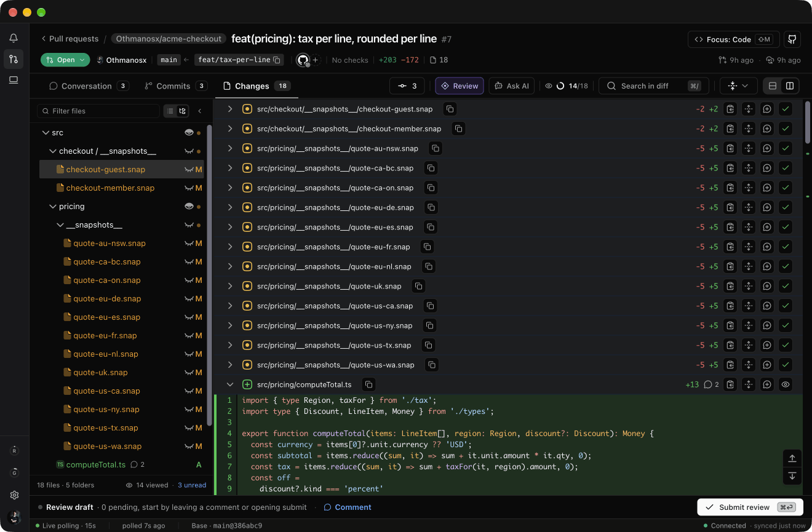Select the Changes tab

(x=257, y=86)
